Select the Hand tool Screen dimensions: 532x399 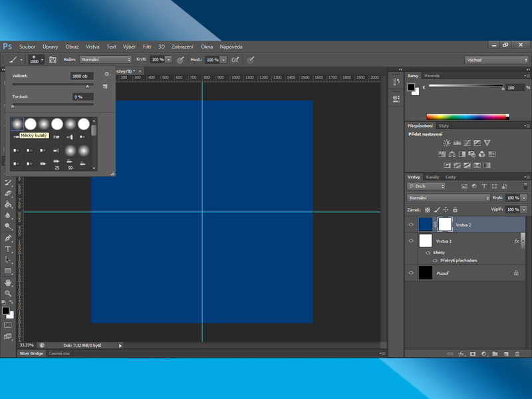pos(8,283)
